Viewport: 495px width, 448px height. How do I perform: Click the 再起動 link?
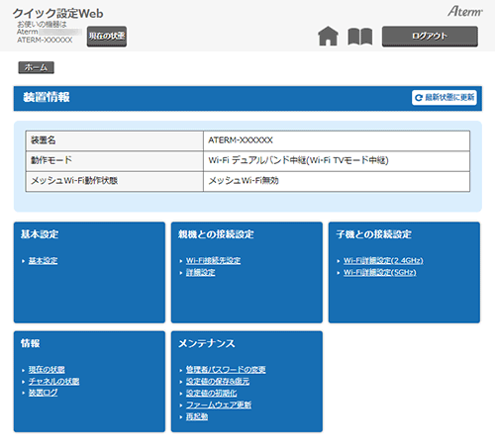click(x=197, y=416)
